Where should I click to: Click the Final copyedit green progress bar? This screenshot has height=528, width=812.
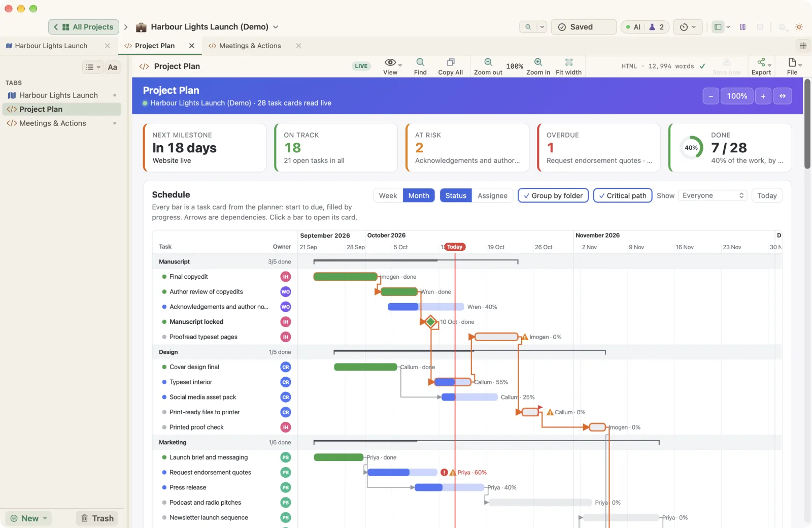pyautogui.click(x=346, y=277)
